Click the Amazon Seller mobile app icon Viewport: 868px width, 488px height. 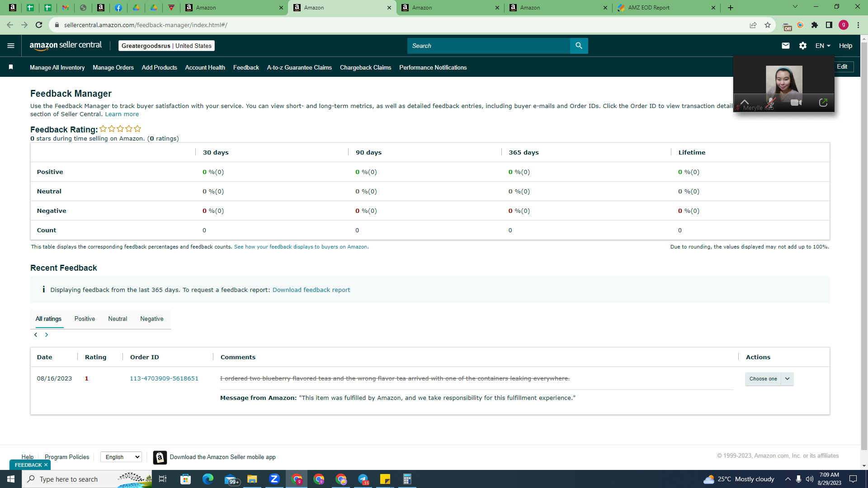[x=160, y=457]
